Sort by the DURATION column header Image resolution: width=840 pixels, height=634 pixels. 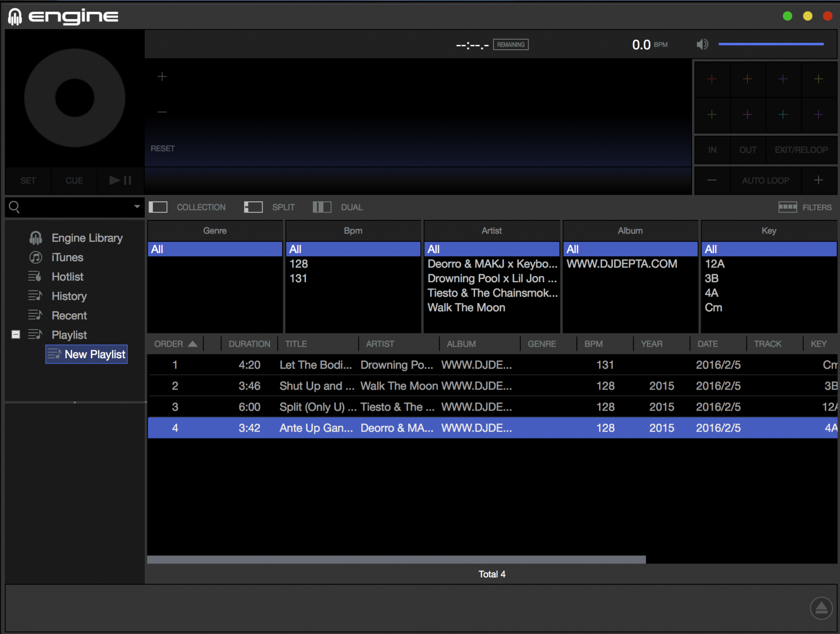(249, 344)
